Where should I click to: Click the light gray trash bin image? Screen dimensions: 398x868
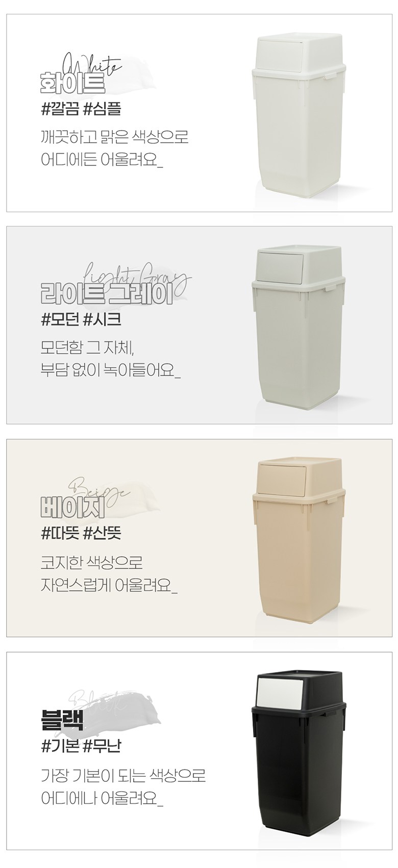pos(298,329)
